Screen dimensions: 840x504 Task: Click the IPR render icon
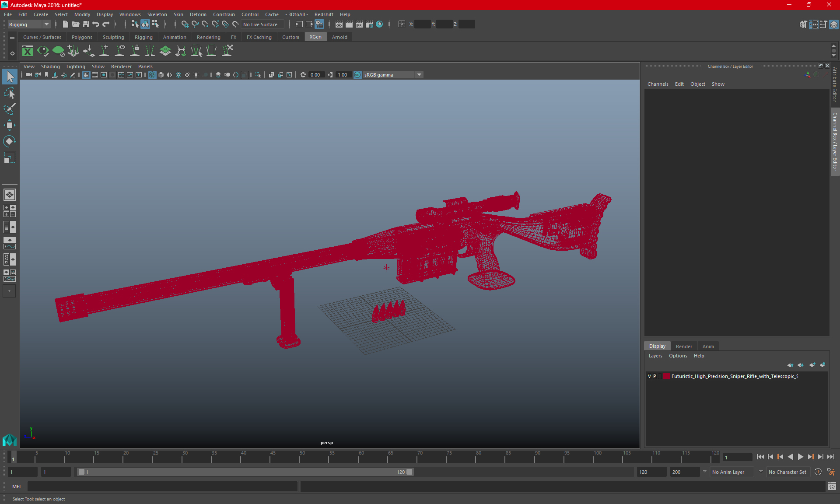pyautogui.click(x=359, y=24)
